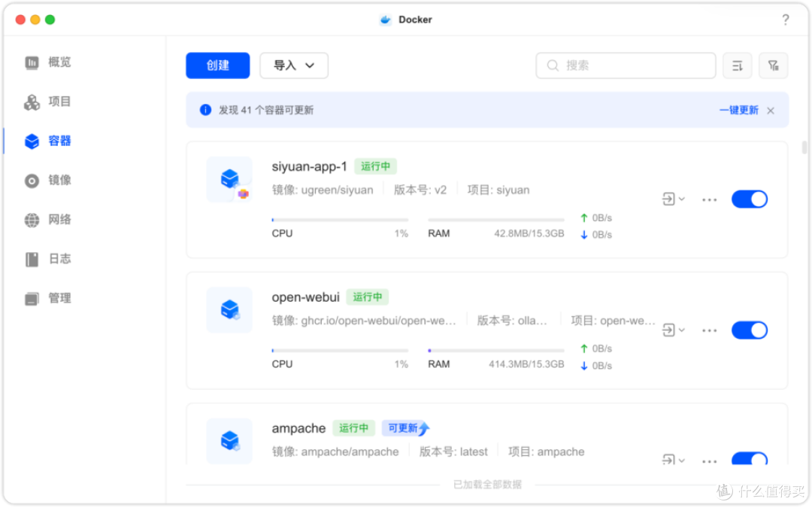Toggle ampache container switch

tap(750, 458)
